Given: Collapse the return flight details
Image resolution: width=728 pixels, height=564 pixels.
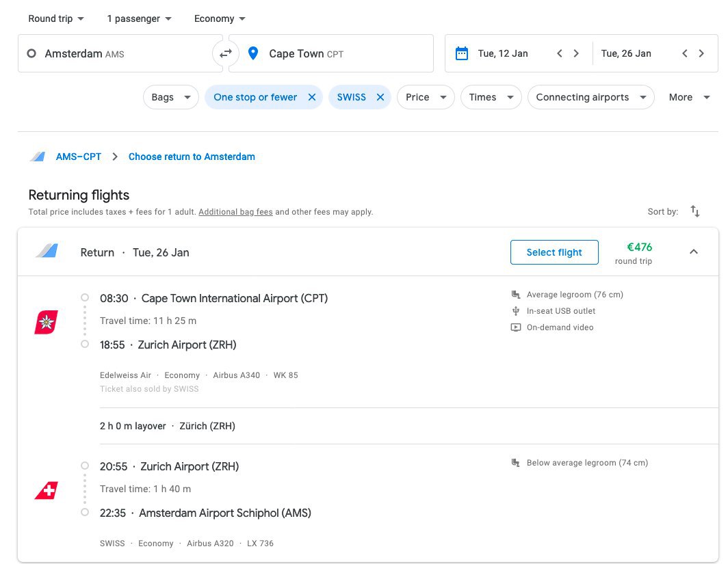Looking at the screenshot, I should (694, 252).
